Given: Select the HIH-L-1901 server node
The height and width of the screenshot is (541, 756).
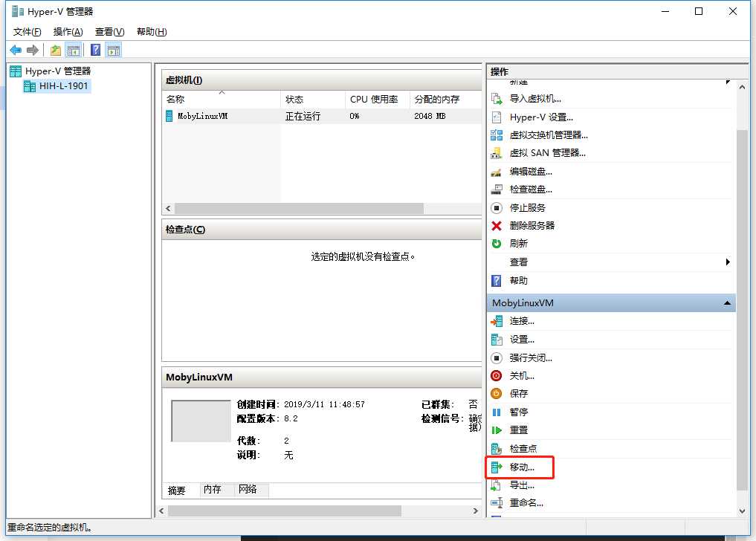Looking at the screenshot, I should click(x=64, y=86).
